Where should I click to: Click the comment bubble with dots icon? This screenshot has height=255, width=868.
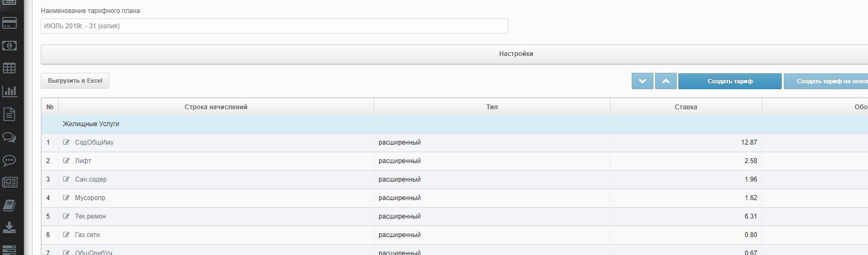tap(9, 160)
